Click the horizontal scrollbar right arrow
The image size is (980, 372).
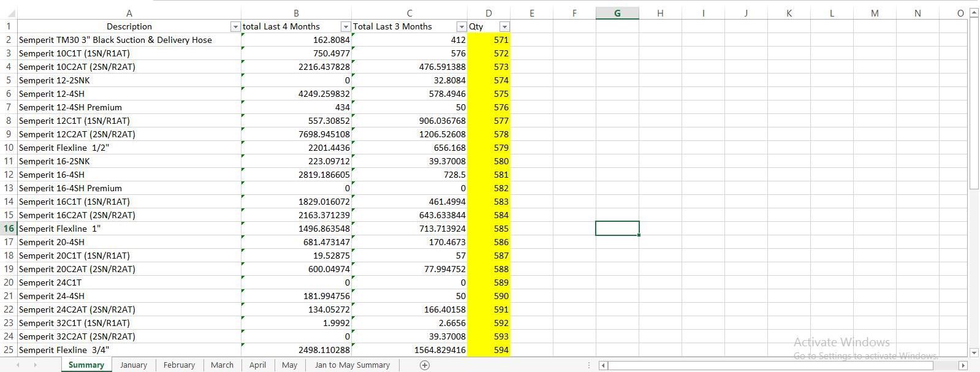point(962,365)
